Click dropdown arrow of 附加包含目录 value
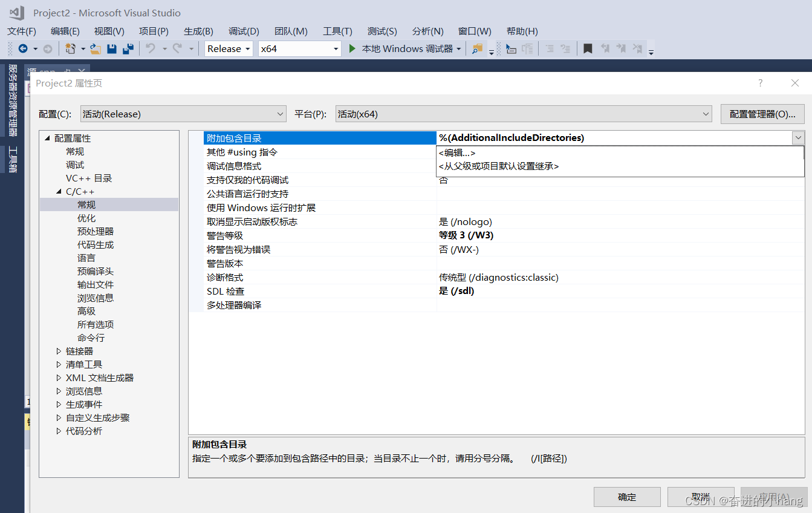Image resolution: width=812 pixels, height=513 pixels. click(798, 138)
